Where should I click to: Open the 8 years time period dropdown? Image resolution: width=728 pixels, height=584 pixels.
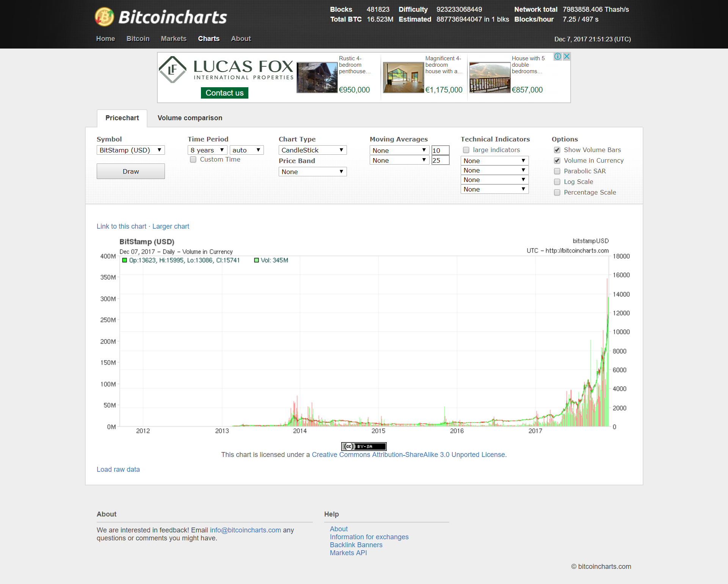point(207,150)
